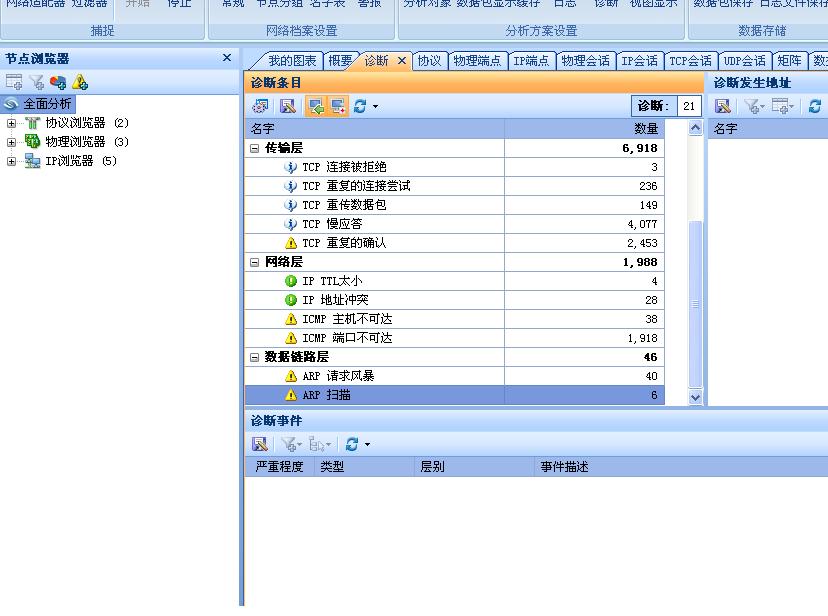Start a capture with the 开始 toolbar icon

pyautogui.click(x=137, y=5)
